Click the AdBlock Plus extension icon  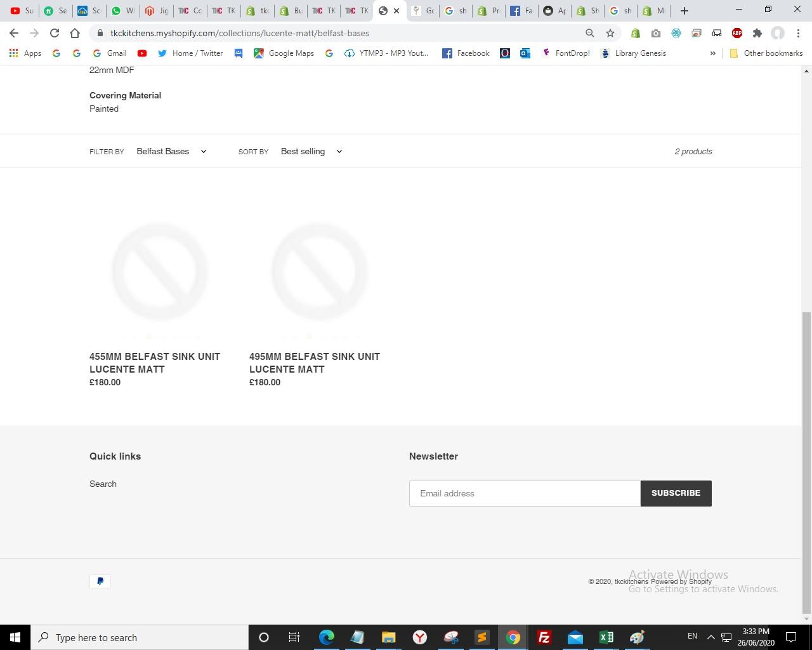point(737,33)
